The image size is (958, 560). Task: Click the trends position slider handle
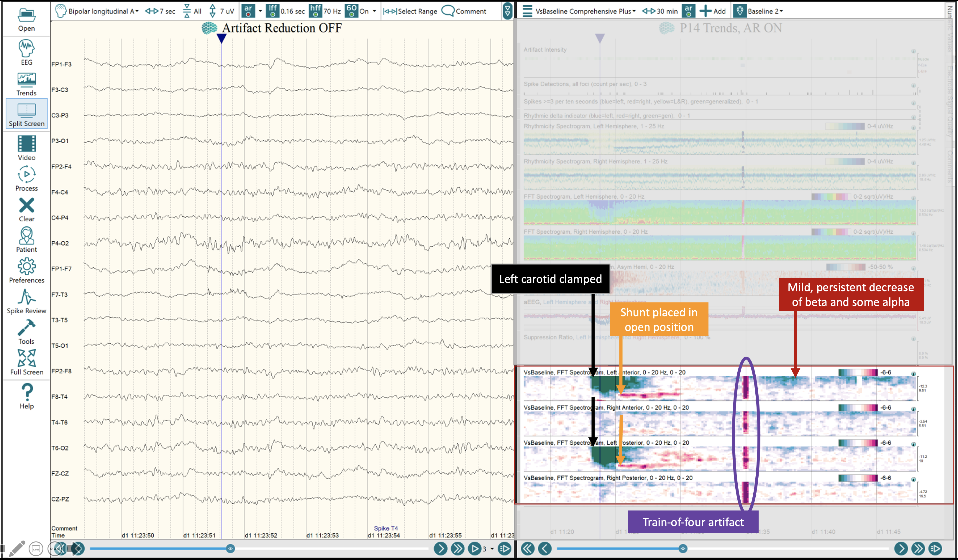[x=683, y=549]
